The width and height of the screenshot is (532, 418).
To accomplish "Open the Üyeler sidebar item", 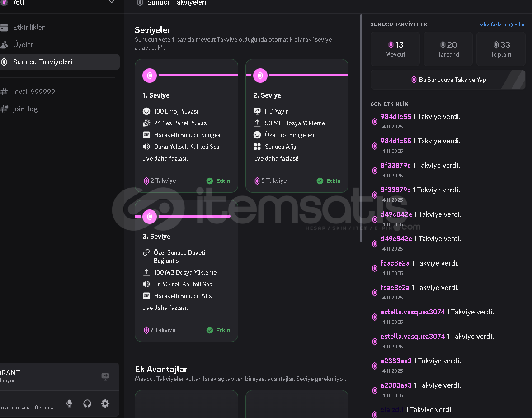I will 23,45.
